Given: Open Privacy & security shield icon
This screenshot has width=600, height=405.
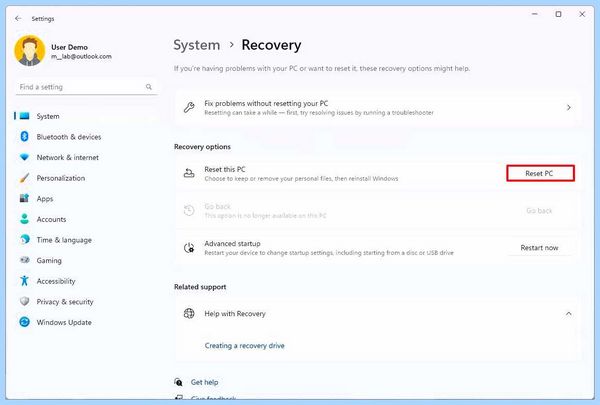Looking at the screenshot, I should [x=24, y=301].
